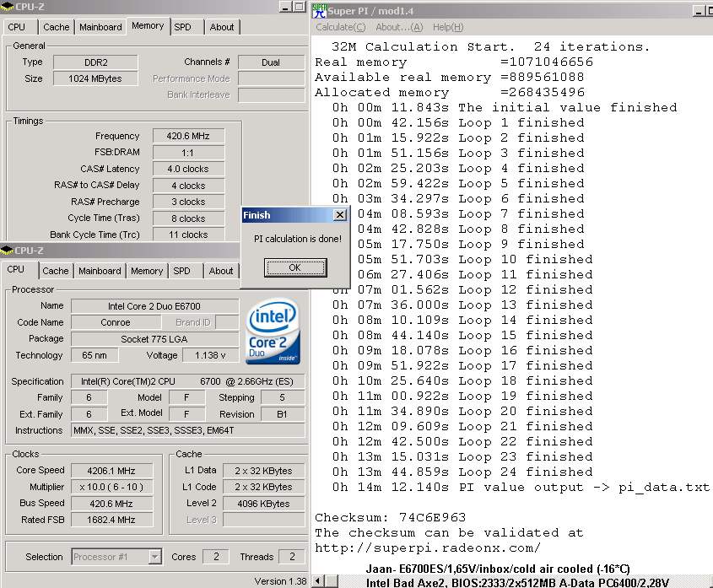This screenshot has width=713, height=588.
Task: Open the Processor #1 selection dropdown
Action: click(155, 557)
